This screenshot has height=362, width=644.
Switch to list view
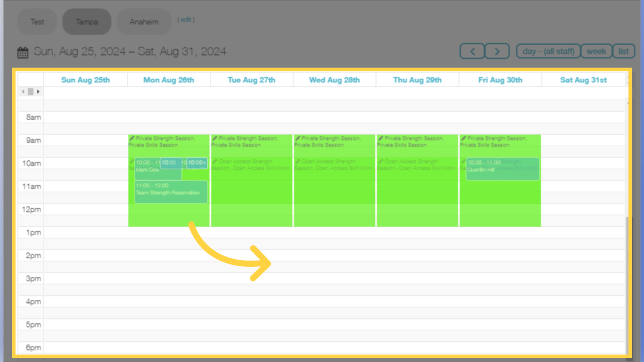[x=623, y=51]
